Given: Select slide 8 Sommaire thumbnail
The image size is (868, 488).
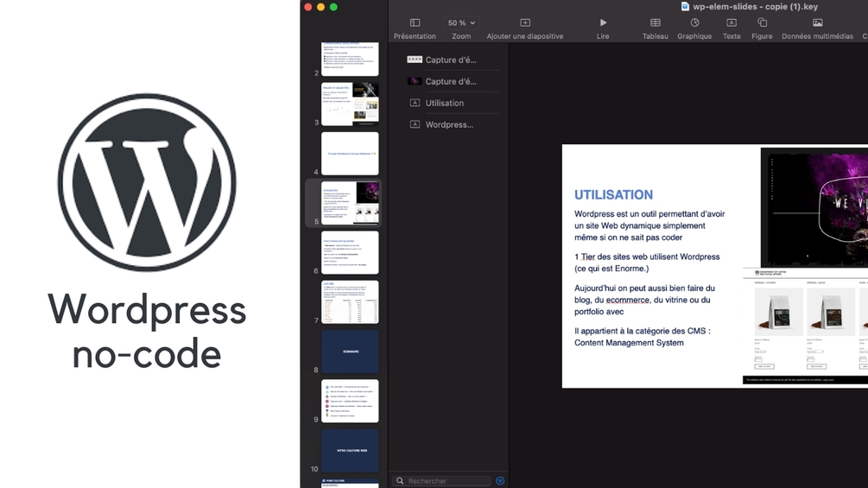Looking at the screenshot, I should [x=350, y=352].
